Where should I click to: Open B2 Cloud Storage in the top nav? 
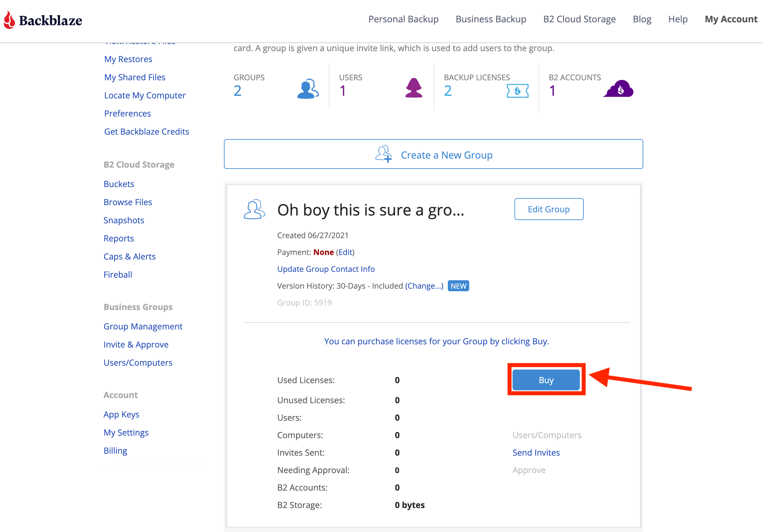pos(579,19)
